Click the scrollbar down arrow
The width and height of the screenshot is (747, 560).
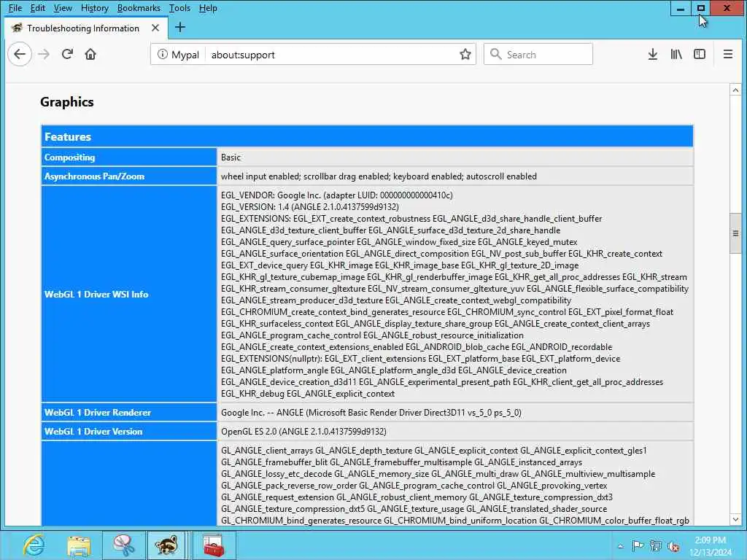tap(735, 519)
